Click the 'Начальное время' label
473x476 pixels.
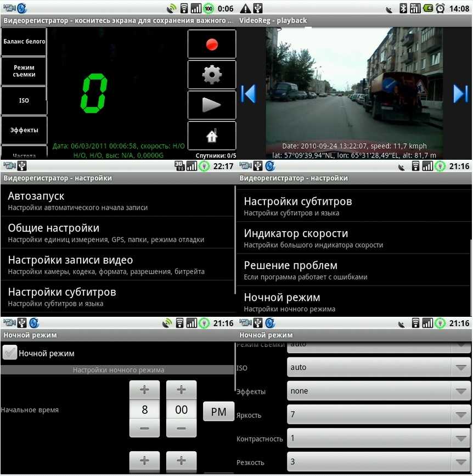point(30,410)
